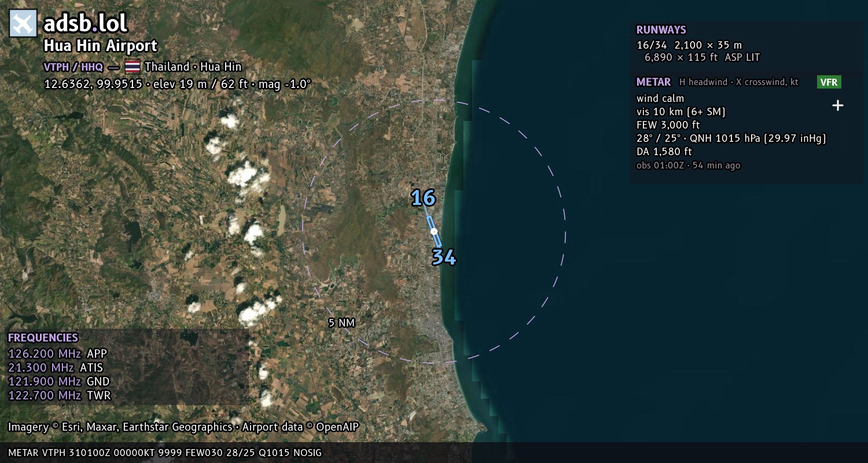This screenshot has height=463, width=868.
Task: Click the headwind/crosswind legend text
Action: [x=739, y=82]
